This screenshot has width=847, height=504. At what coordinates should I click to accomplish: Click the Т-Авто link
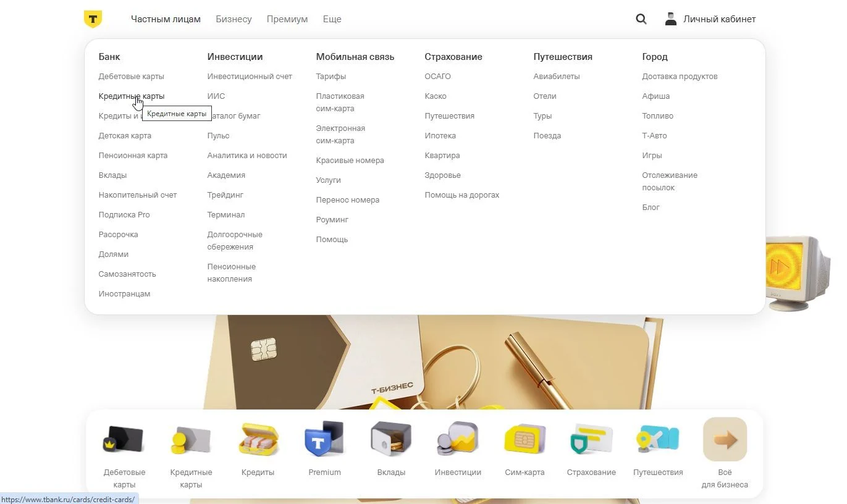655,136
